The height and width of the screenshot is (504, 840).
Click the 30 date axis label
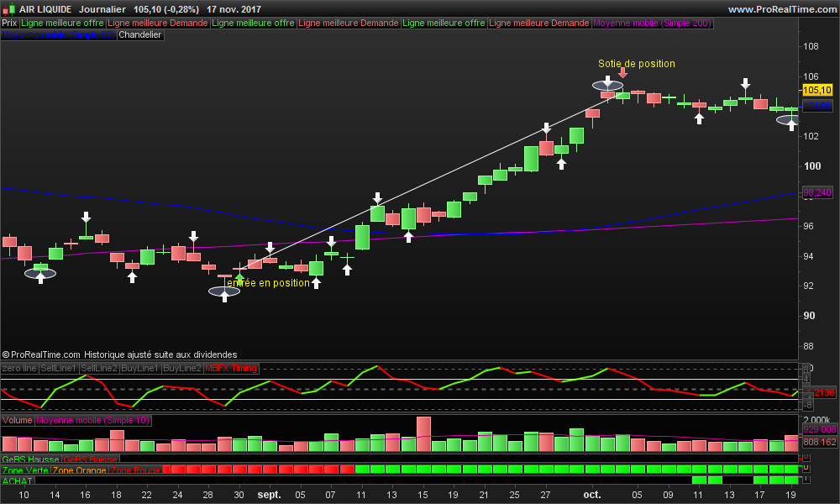click(239, 495)
